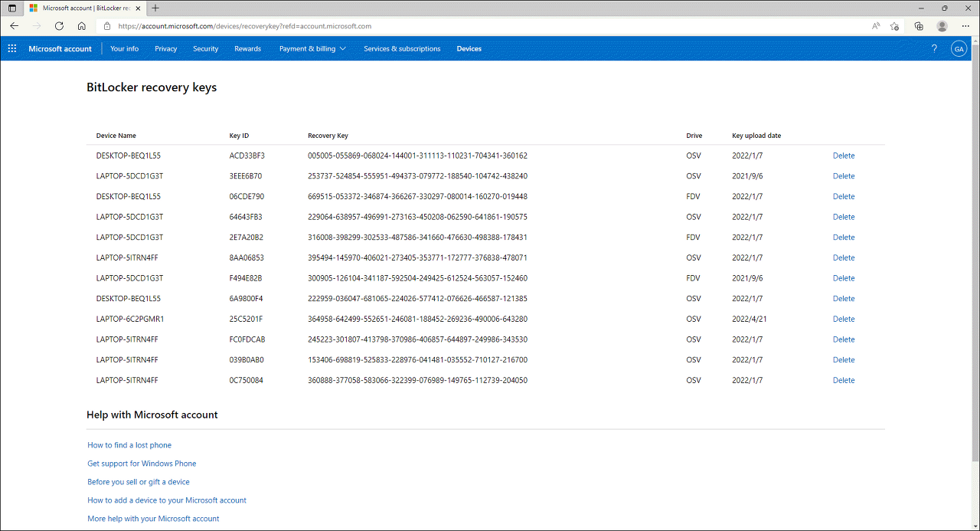Go to the Privacy section

click(x=165, y=48)
